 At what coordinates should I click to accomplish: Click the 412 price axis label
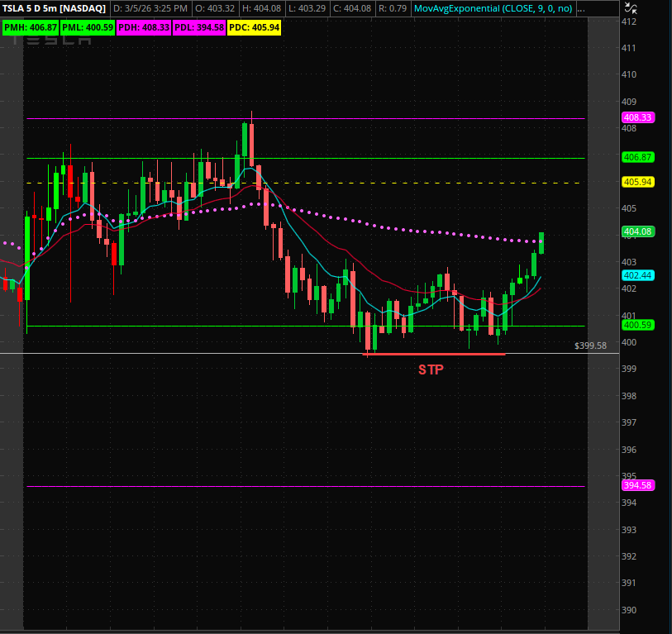629,21
